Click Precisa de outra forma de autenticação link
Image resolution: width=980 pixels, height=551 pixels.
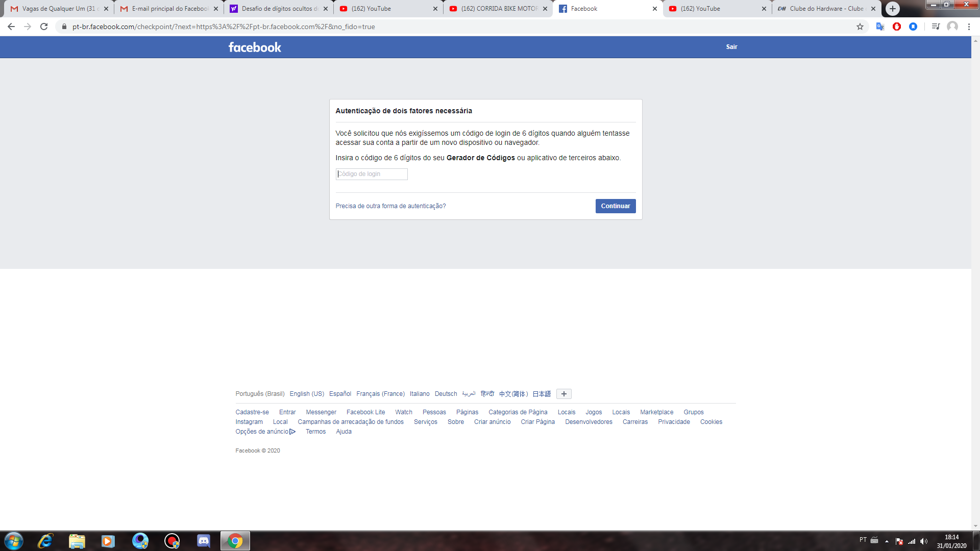(390, 206)
